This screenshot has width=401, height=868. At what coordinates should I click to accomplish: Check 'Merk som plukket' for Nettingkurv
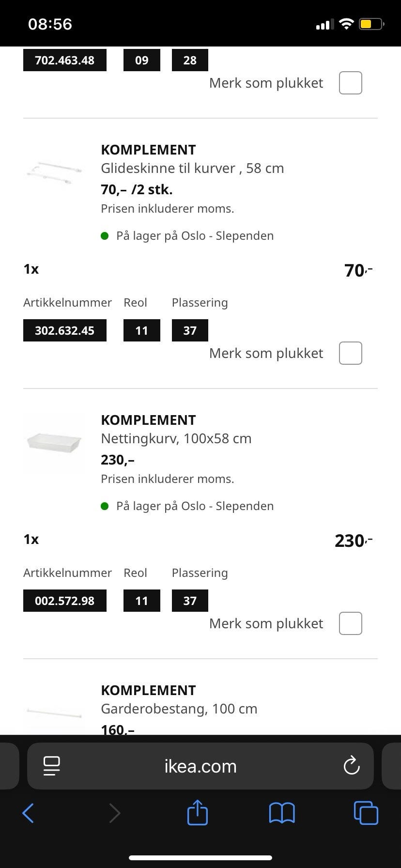(x=351, y=623)
